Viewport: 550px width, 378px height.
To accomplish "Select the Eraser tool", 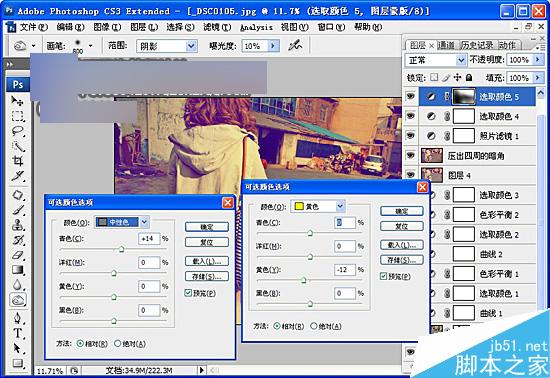I will point(17,255).
